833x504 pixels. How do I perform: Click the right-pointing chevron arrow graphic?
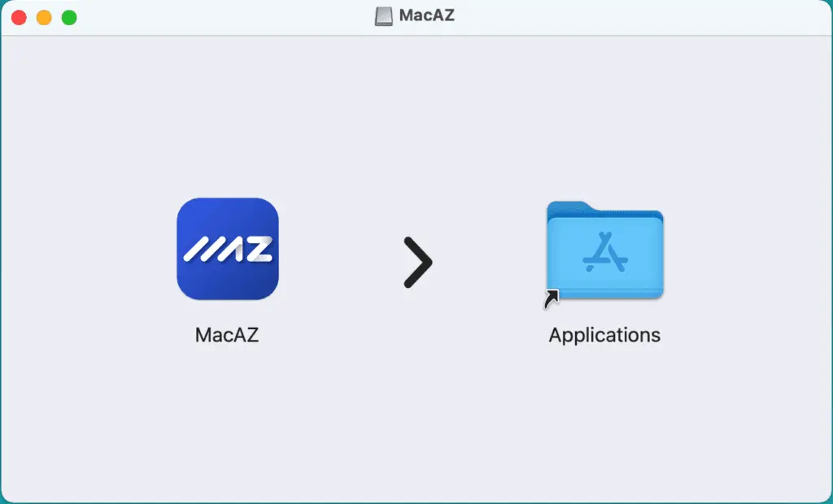[x=418, y=263]
